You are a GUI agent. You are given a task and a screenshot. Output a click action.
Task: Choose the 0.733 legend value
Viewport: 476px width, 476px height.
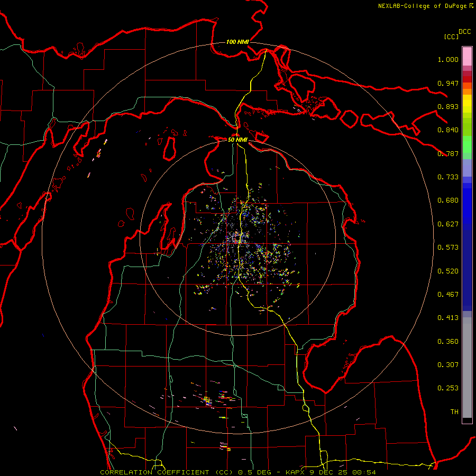(448, 177)
